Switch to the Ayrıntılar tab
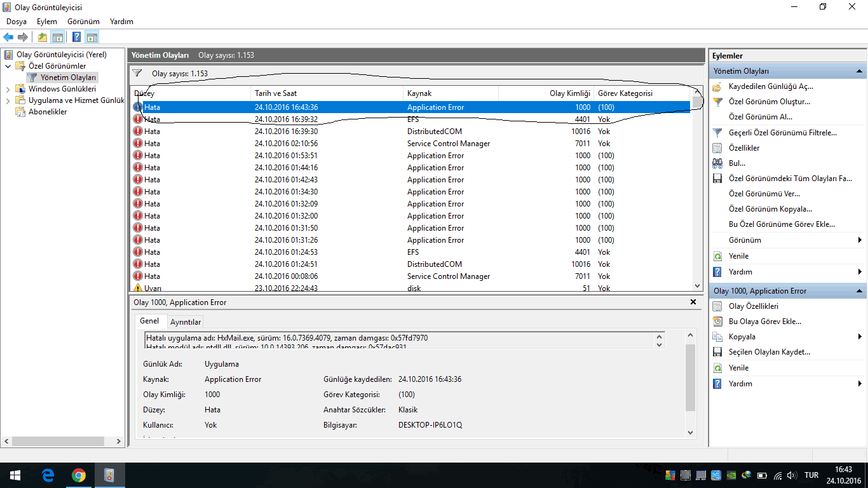Screen dimensions: 868x488 [186, 322]
